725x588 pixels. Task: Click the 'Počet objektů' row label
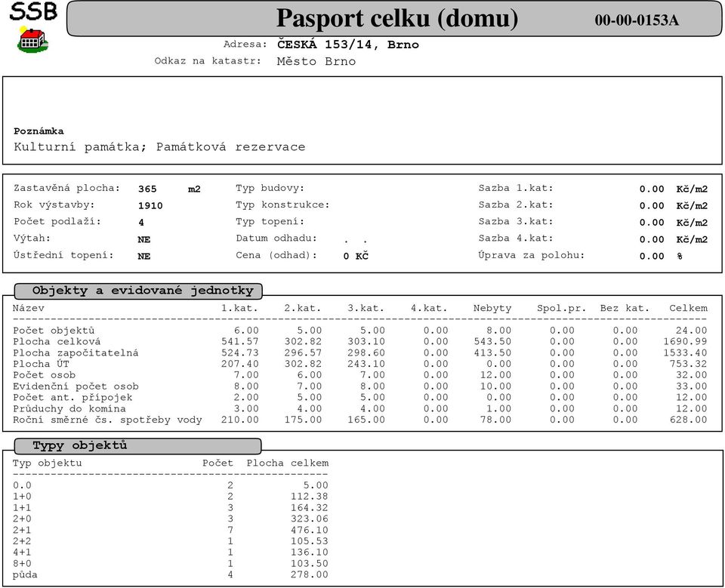click(x=54, y=331)
